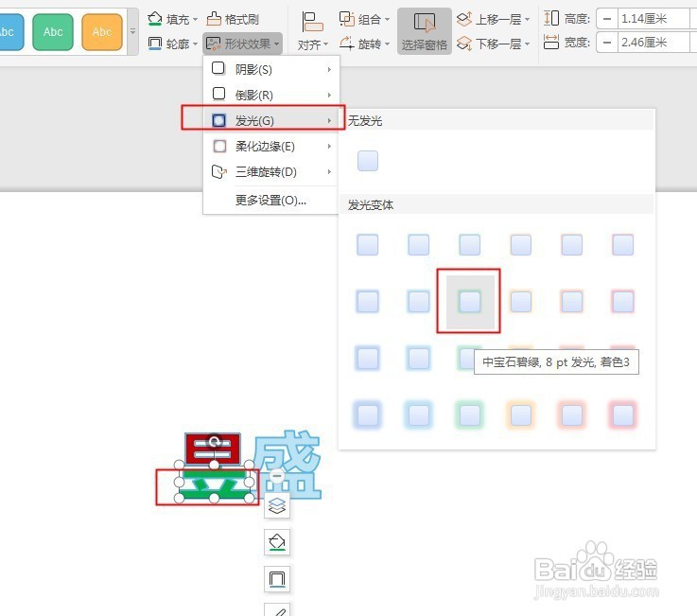This screenshot has height=616, width=697.
Task: Click the floating shape outline icon
Action: pos(277,579)
